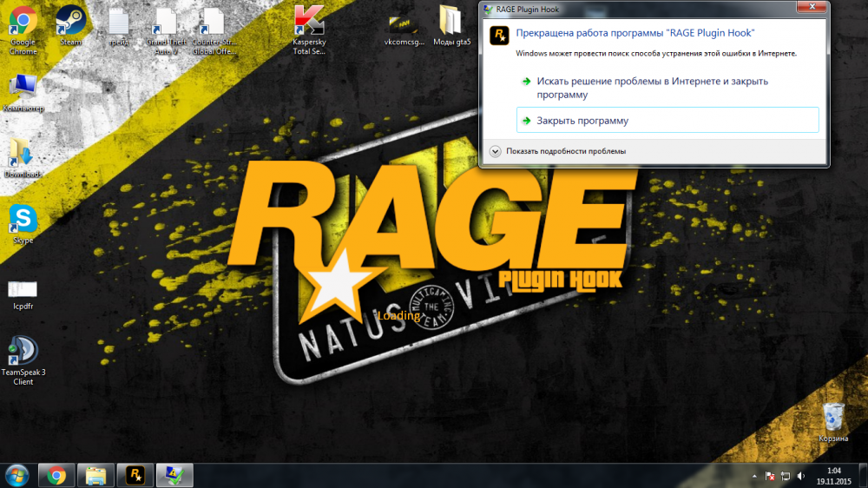Open the Action Center flag icon

click(x=769, y=476)
